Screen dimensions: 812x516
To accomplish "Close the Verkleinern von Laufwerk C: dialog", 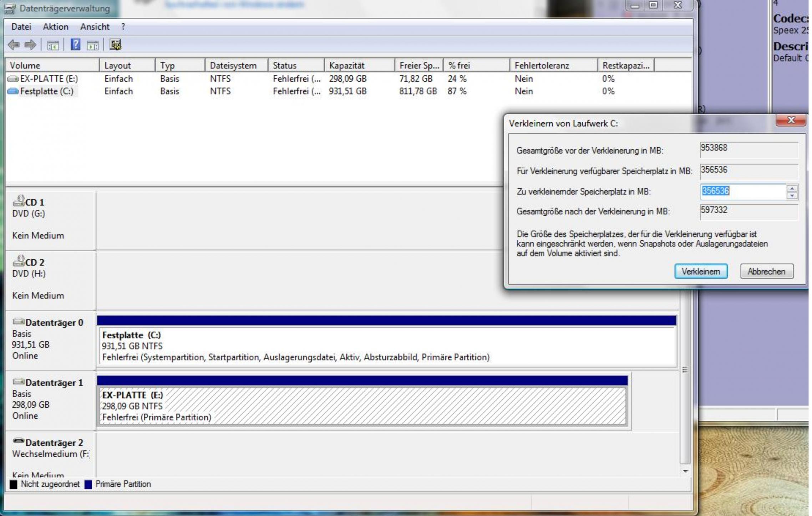I will click(x=791, y=120).
